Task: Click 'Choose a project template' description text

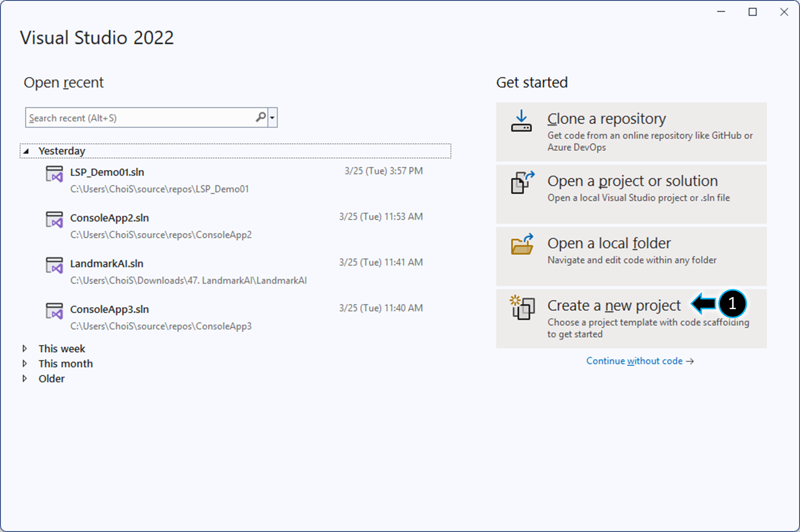Action: click(x=649, y=328)
